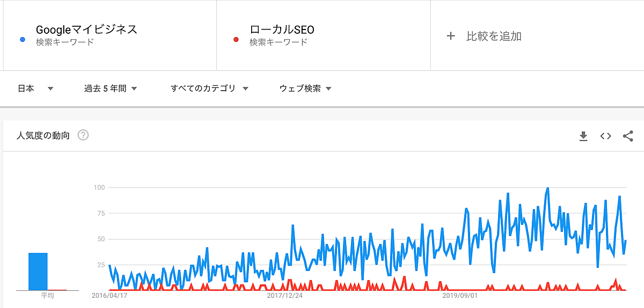Click the embed code icon

605,136
